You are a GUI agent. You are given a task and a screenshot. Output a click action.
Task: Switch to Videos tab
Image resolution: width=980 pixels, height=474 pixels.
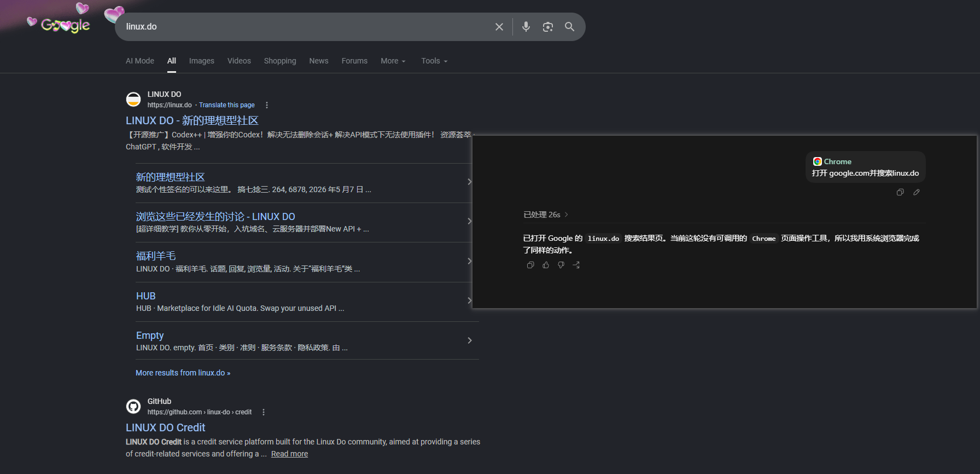click(x=239, y=61)
